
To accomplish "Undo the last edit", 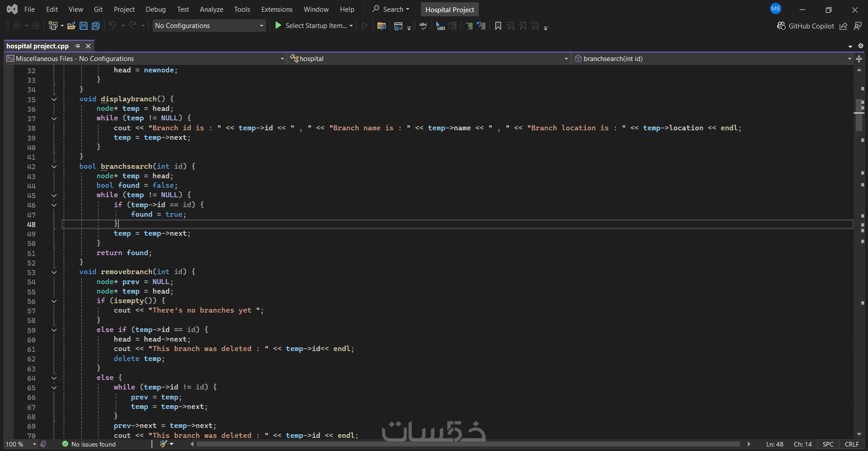I will click(x=113, y=26).
